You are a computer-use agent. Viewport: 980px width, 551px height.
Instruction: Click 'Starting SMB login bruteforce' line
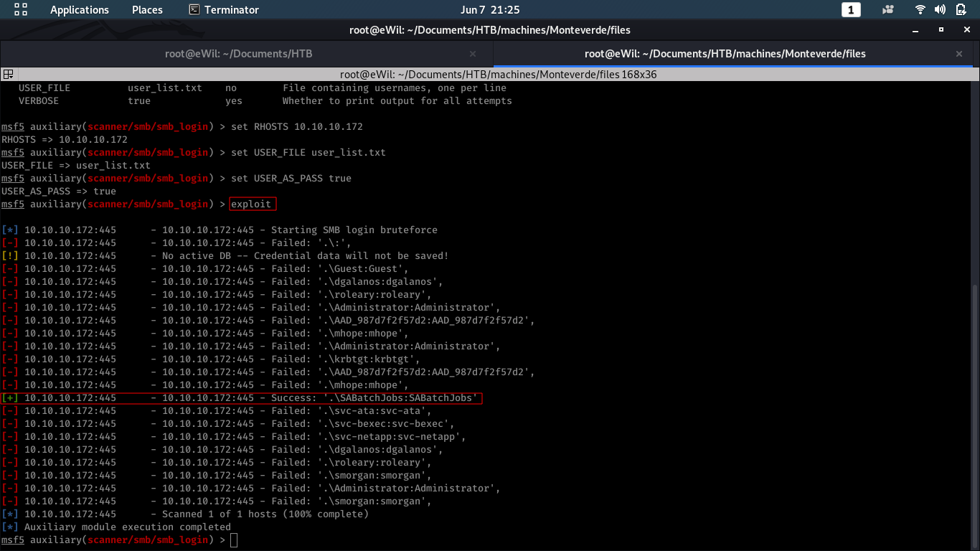(220, 230)
